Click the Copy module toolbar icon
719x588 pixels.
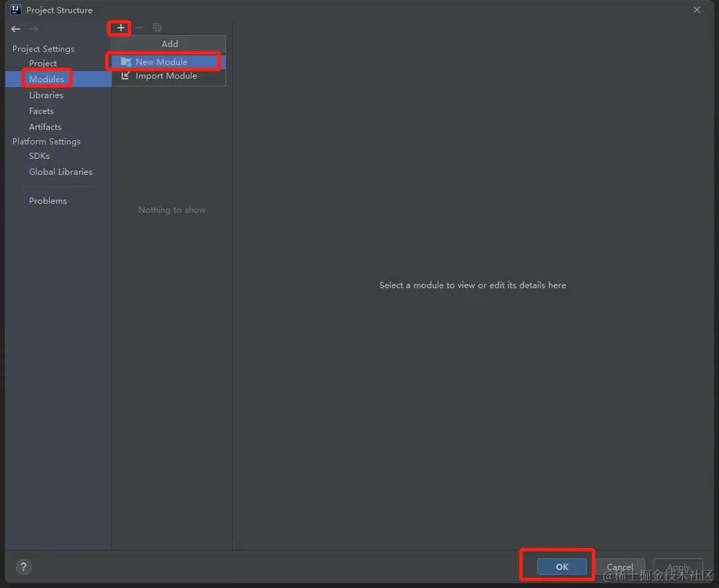tap(157, 28)
